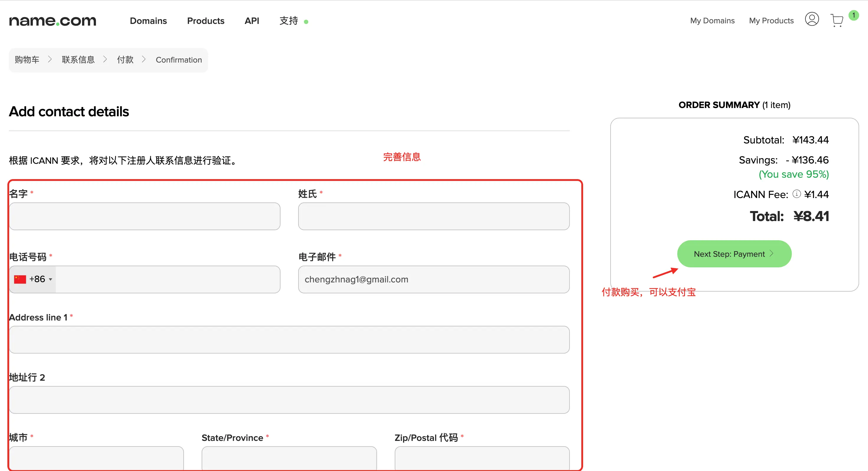Image resolution: width=868 pixels, height=471 pixels.
Task: Go to My Domains
Action: [x=712, y=21]
